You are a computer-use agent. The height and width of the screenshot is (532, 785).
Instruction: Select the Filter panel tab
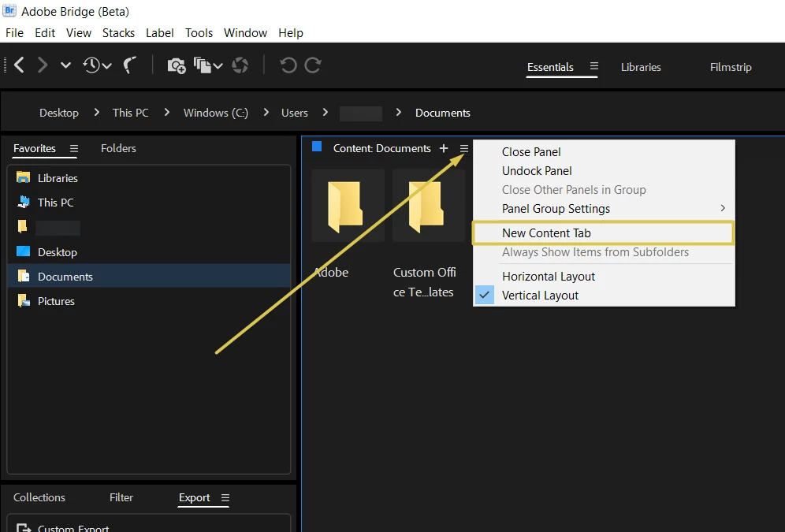[x=121, y=497]
